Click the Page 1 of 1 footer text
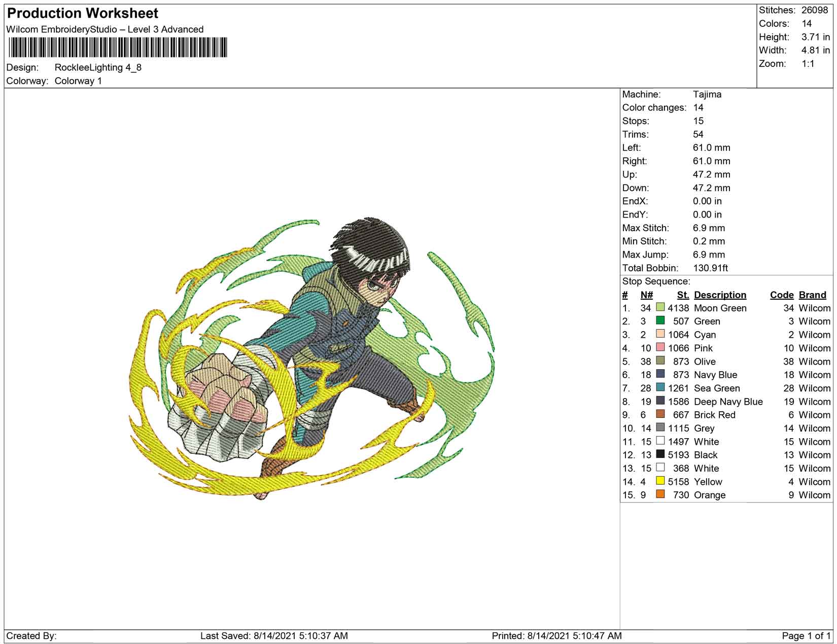 pos(806,636)
